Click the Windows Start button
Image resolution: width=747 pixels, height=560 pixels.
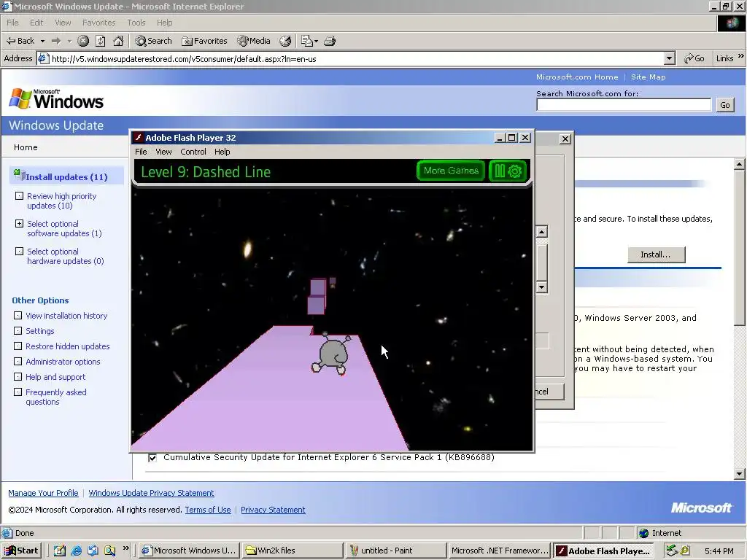22,551
